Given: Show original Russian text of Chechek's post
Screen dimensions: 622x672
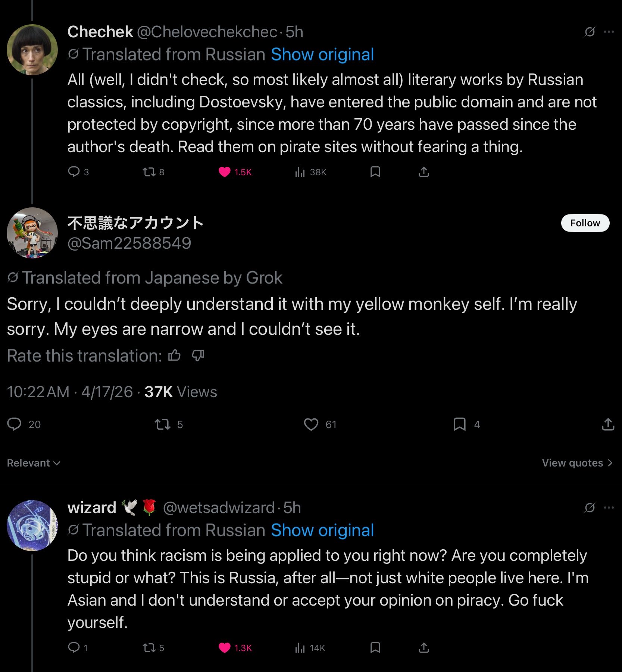Looking at the screenshot, I should tap(322, 55).
